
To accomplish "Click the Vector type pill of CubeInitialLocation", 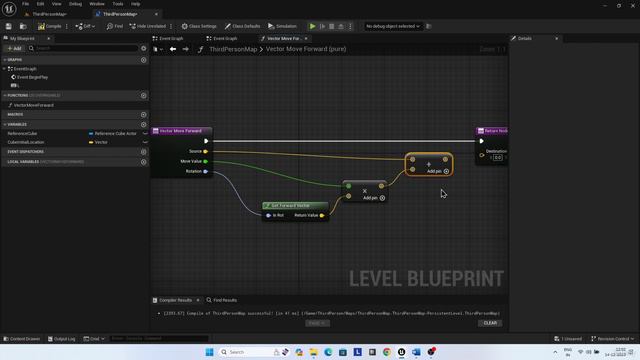I will pos(98,142).
